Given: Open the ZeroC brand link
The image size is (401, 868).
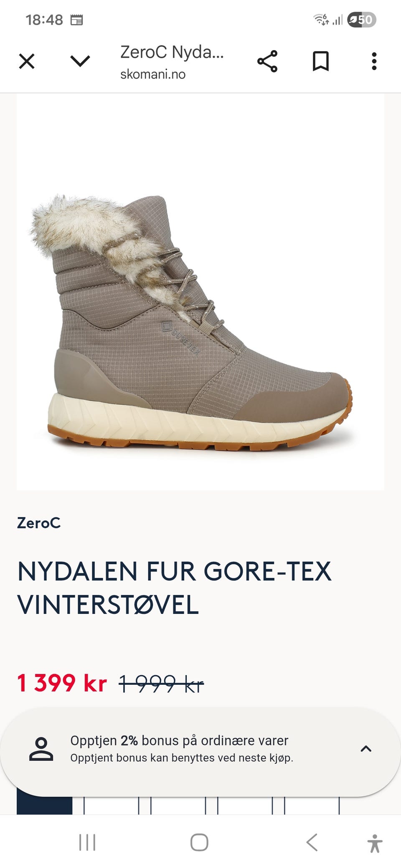Looking at the screenshot, I should click(39, 523).
